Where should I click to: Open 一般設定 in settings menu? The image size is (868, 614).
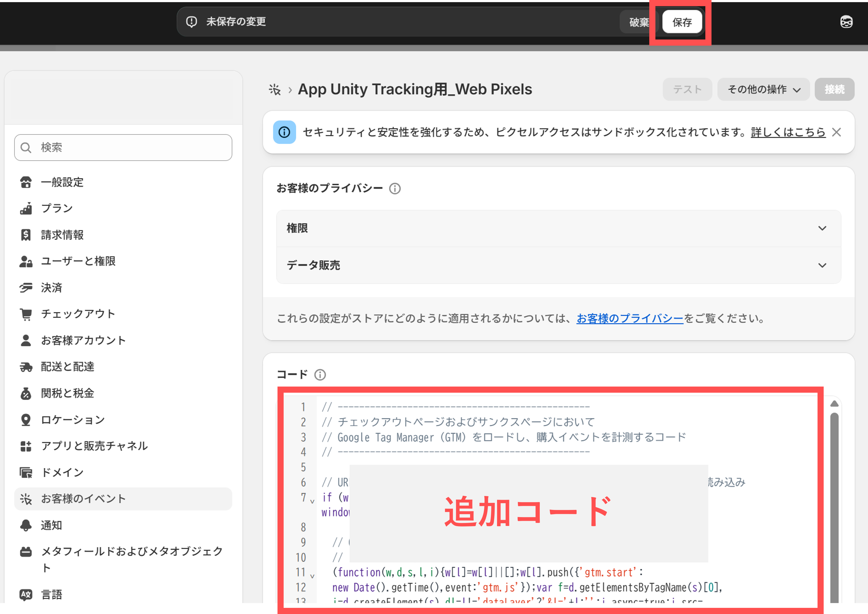(x=123, y=182)
